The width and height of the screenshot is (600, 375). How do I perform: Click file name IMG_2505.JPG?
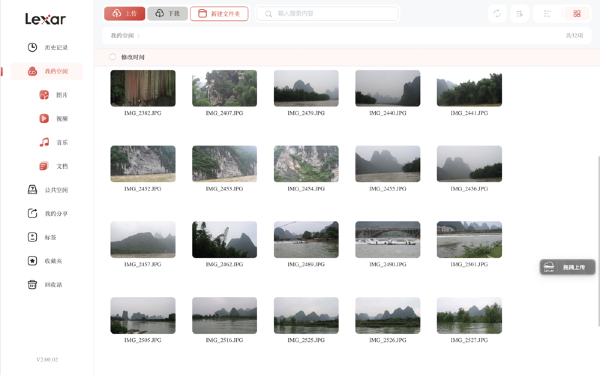click(x=143, y=340)
